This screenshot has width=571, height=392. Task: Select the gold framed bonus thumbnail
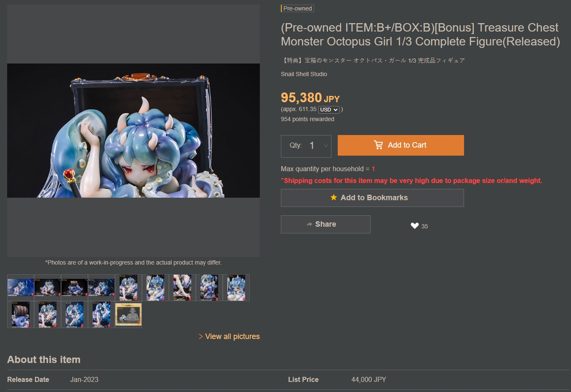coord(128,315)
